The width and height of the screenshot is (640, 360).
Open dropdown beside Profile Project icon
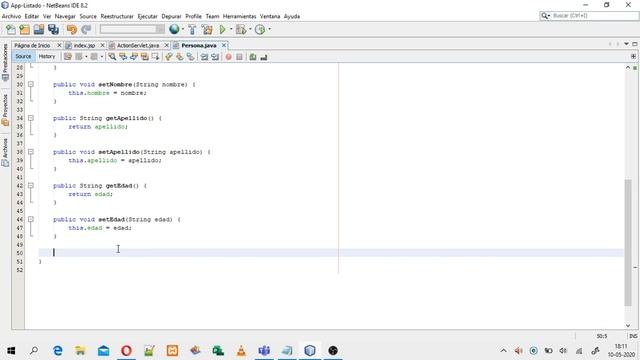click(269, 29)
